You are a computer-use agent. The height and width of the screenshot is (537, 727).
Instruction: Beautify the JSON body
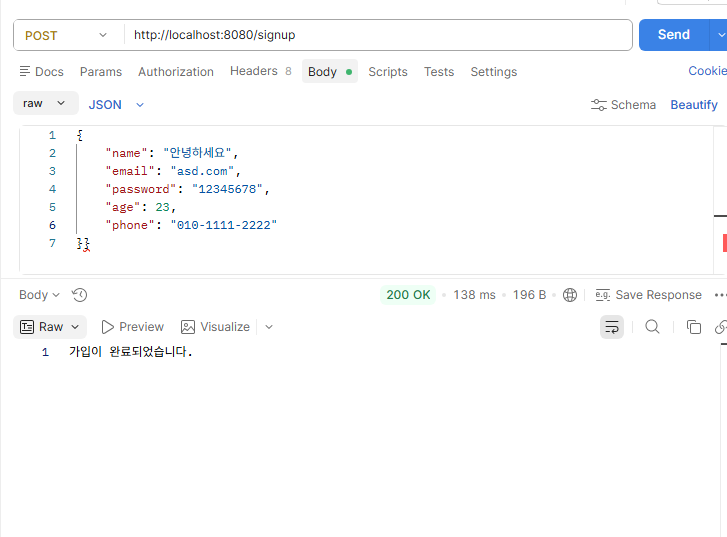point(694,105)
